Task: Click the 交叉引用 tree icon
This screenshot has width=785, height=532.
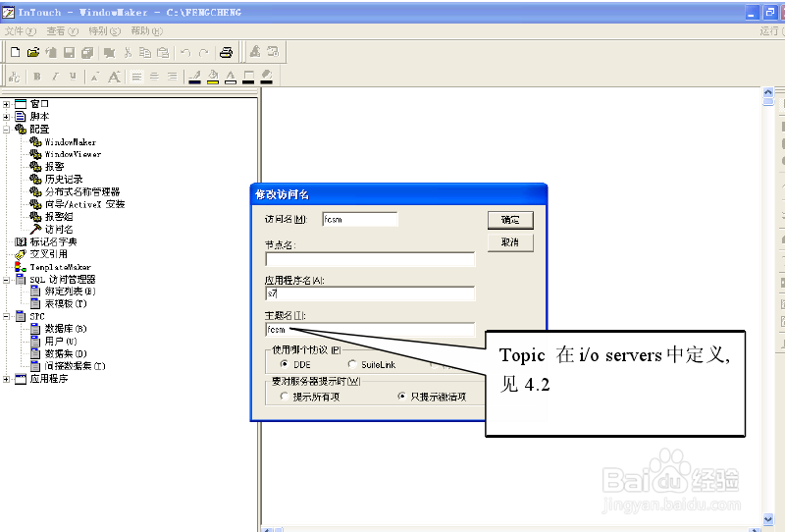Action: click(x=21, y=254)
